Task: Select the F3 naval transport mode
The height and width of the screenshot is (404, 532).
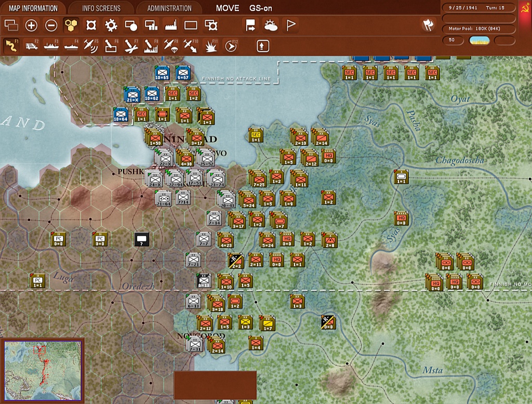Action: [51, 46]
